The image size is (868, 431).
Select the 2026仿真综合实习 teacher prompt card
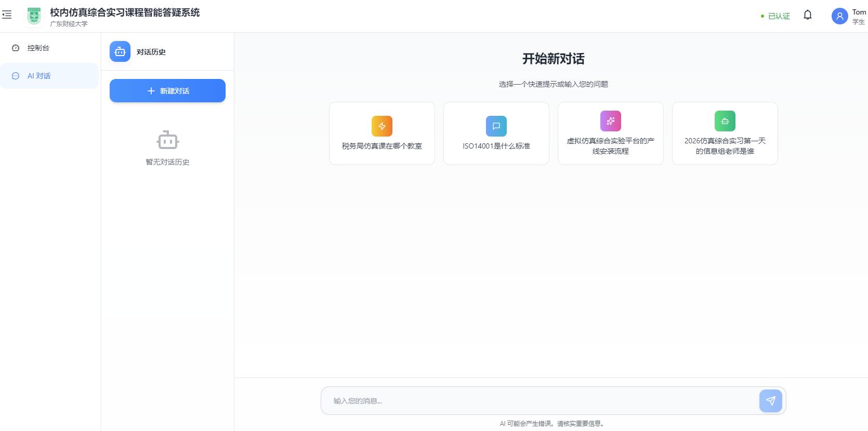pos(725,146)
